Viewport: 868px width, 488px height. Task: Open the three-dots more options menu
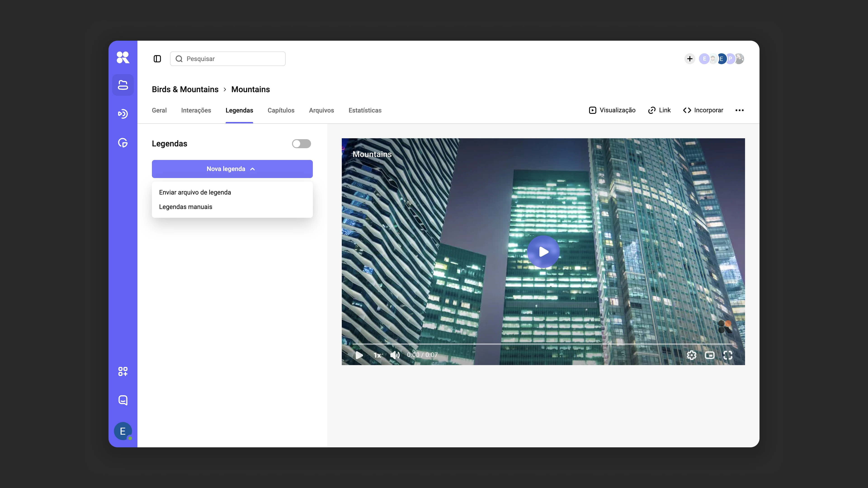(739, 110)
